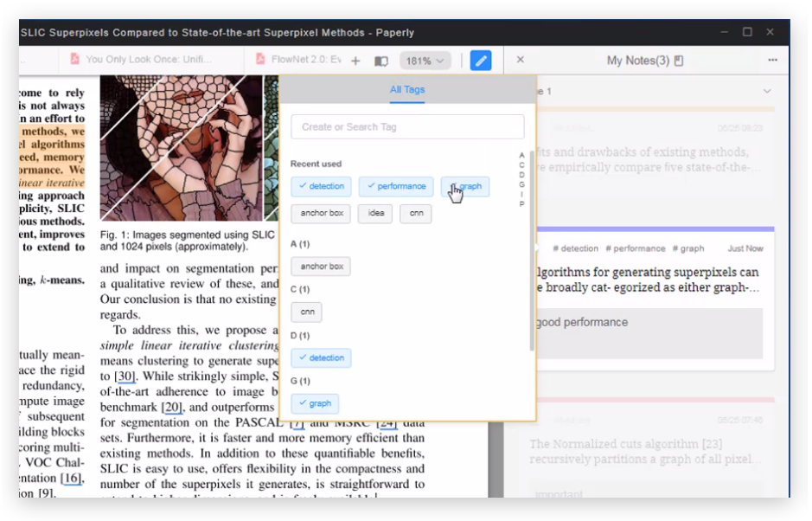Image resolution: width=812 pixels, height=521 pixels.
Task: Click the blue pencil annotate icon
Action: (x=481, y=61)
